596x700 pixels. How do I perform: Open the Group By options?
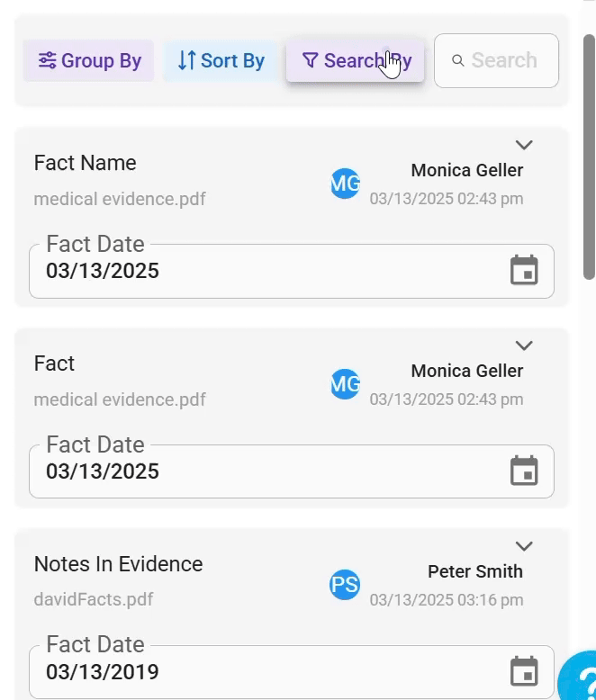[x=89, y=61]
